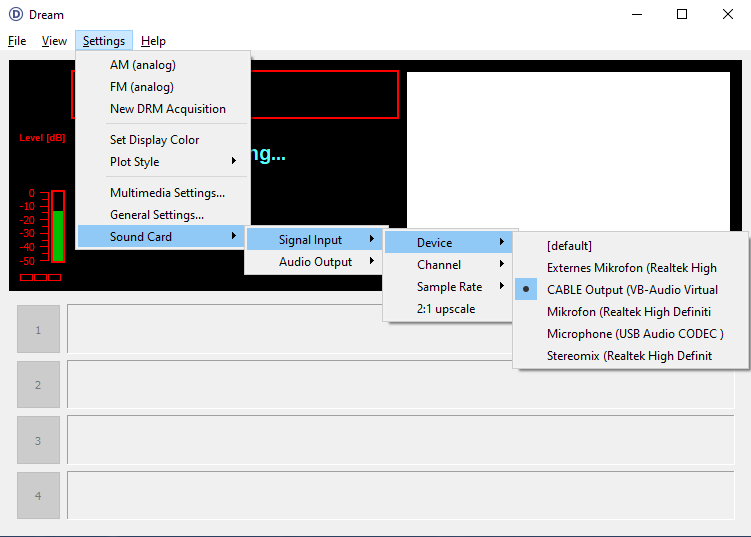Click the Dream app icon in title bar
This screenshot has width=751, height=537.
pyautogui.click(x=15, y=15)
